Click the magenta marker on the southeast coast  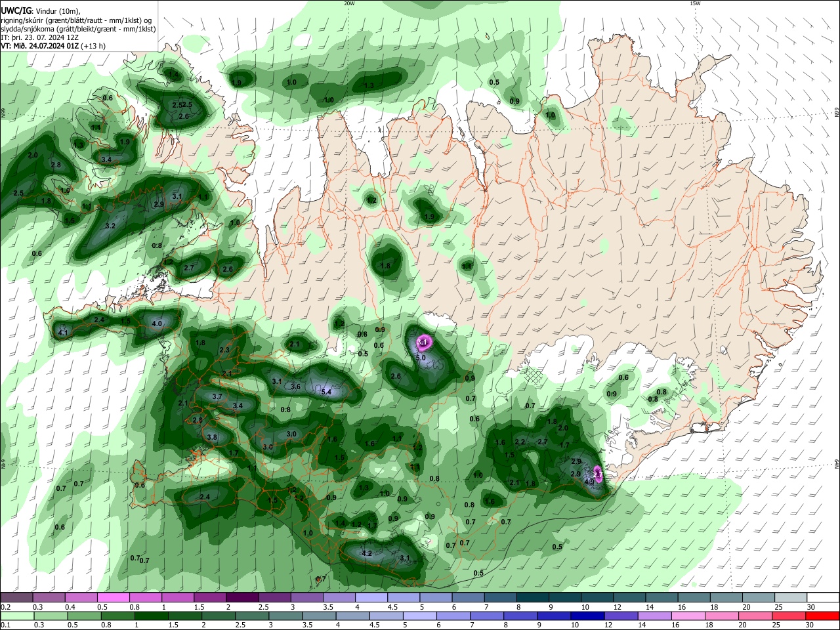[x=598, y=472]
